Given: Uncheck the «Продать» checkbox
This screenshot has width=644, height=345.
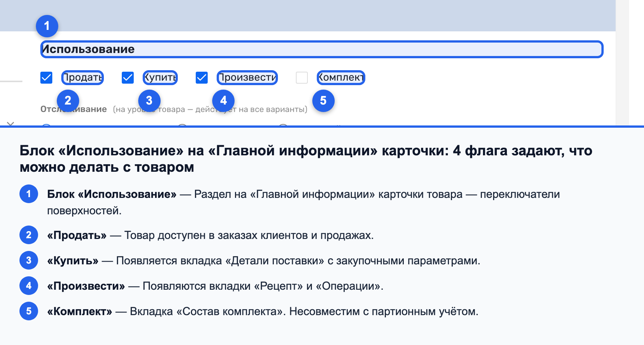Looking at the screenshot, I should click(x=46, y=78).
